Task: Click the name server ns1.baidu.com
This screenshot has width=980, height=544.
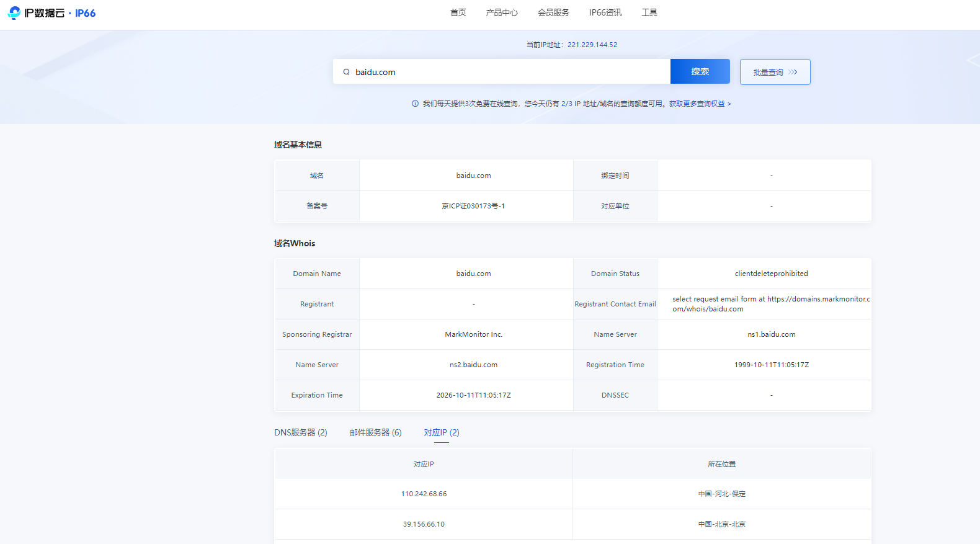Action: coord(772,334)
